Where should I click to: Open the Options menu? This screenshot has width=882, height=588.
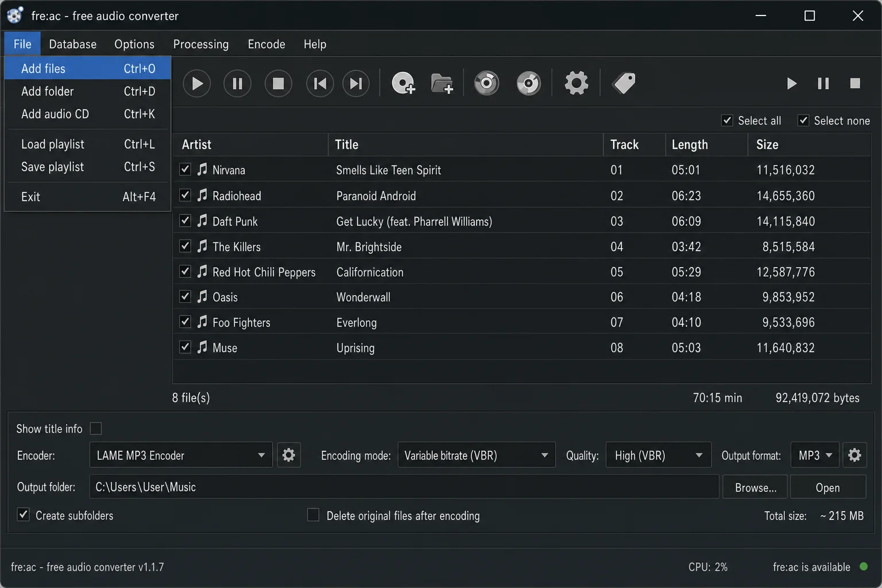[x=134, y=44]
